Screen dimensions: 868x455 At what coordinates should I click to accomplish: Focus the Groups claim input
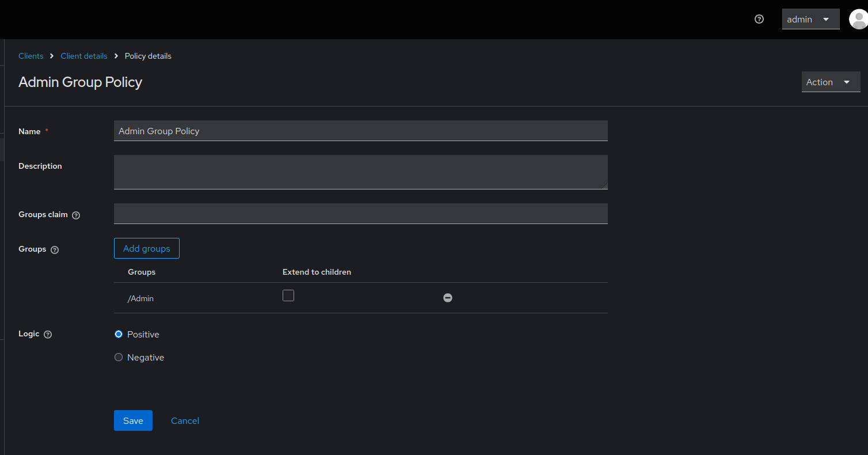pos(360,213)
